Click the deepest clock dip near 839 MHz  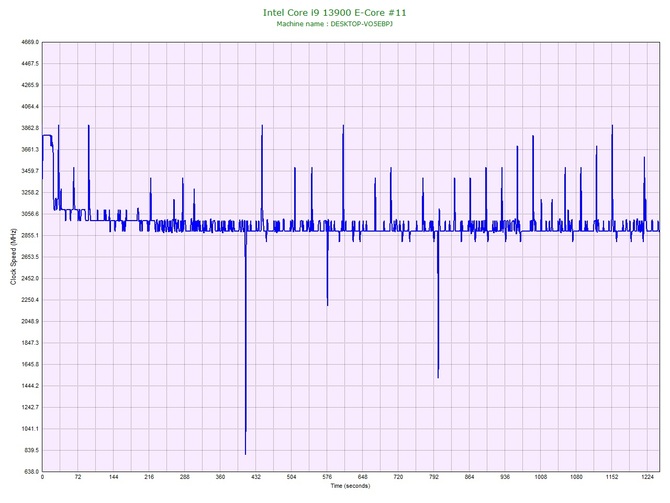245,453
